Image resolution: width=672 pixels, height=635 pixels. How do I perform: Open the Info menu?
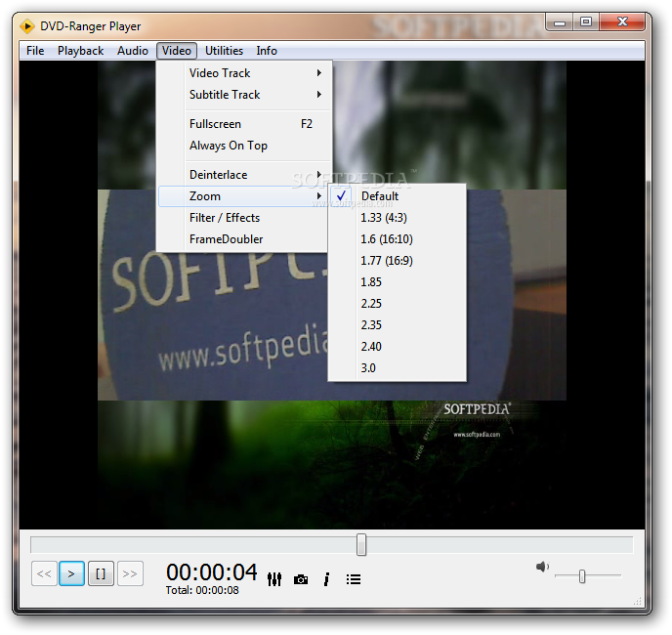[x=267, y=51]
